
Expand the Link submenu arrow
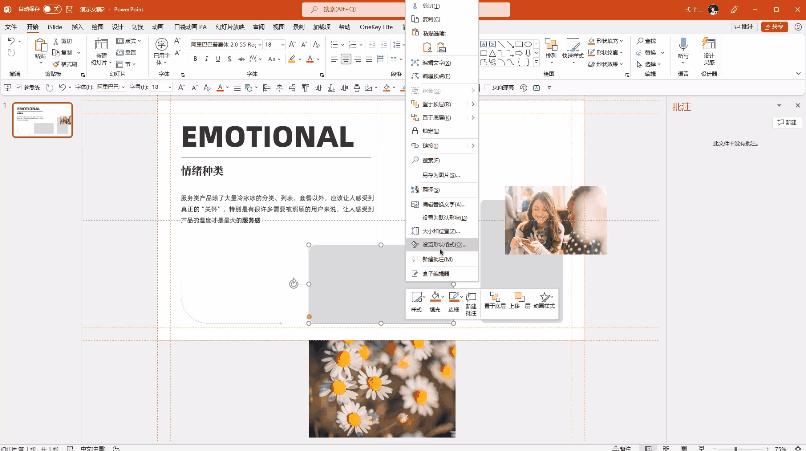pyautogui.click(x=473, y=146)
